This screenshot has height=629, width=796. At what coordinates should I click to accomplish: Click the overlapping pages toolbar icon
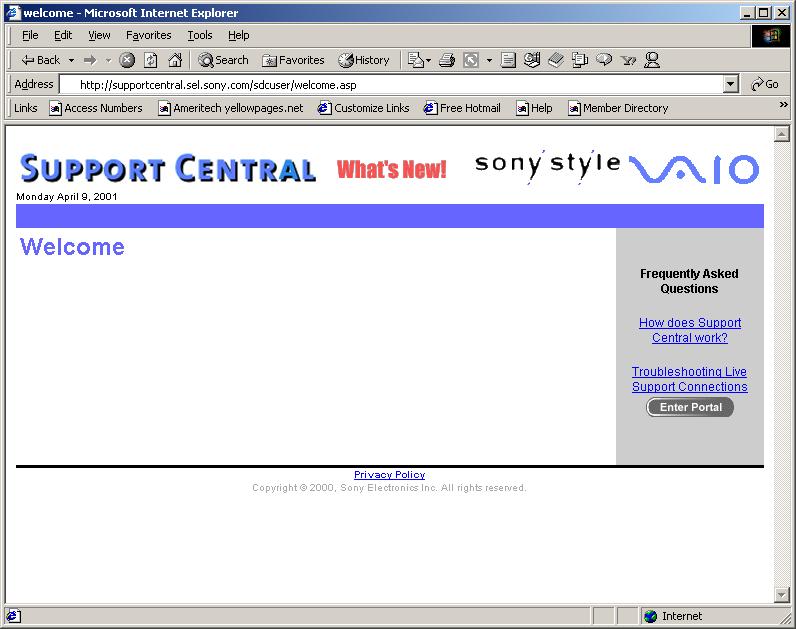click(x=580, y=60)
